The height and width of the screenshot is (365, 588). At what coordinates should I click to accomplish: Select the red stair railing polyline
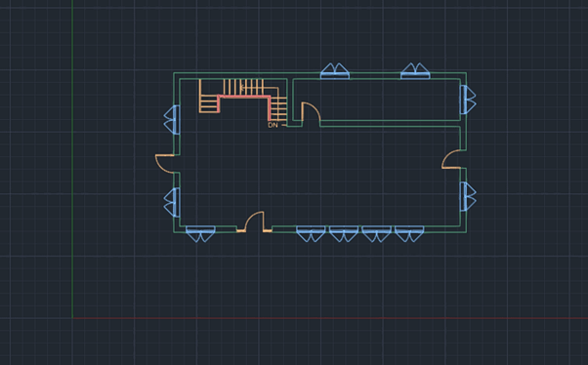click(x=244, y=97)
